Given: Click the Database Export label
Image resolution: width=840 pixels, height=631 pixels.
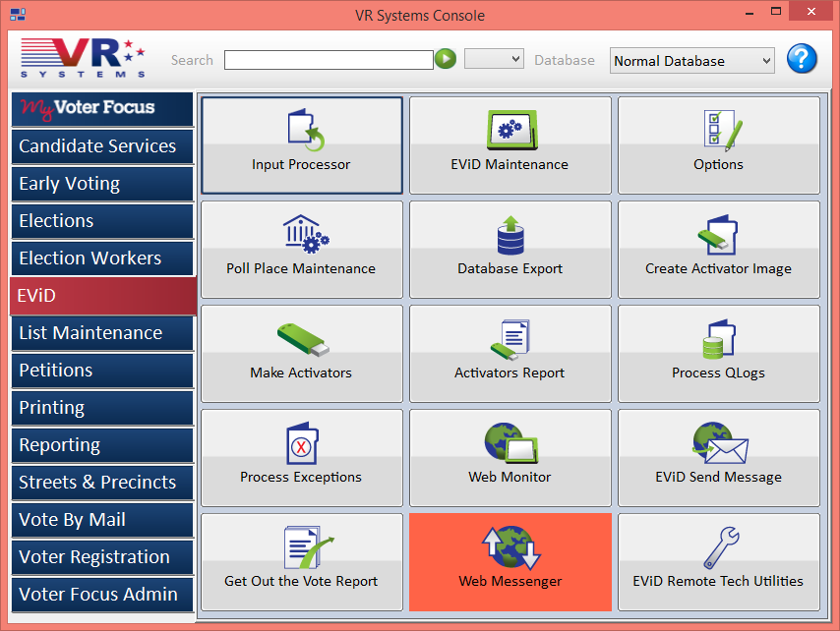Looking at the screenshot, I should pos(510,268).
